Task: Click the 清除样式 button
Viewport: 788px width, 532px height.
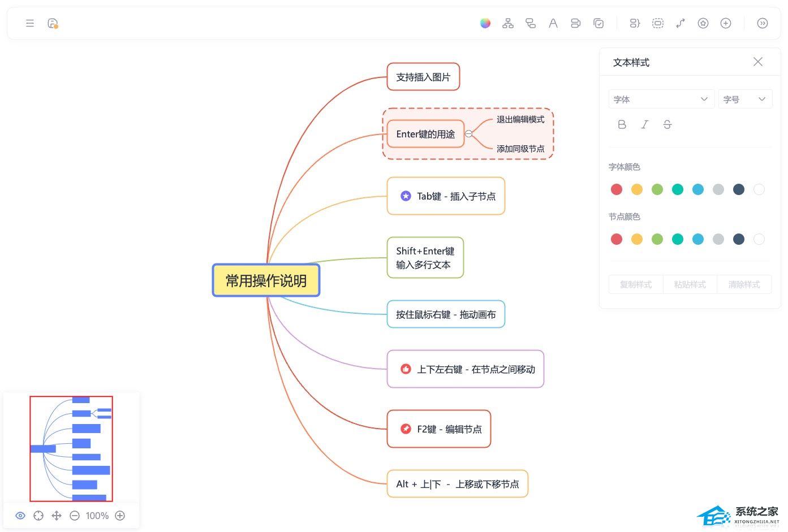Action: 744,284
